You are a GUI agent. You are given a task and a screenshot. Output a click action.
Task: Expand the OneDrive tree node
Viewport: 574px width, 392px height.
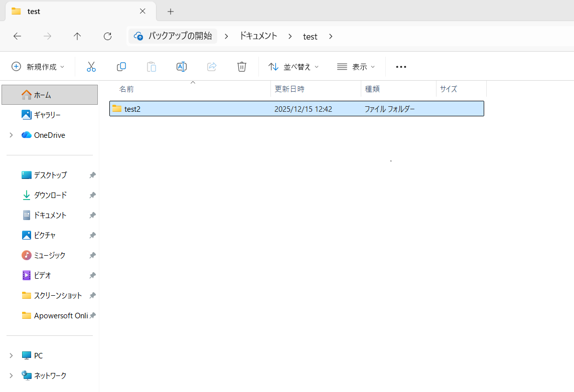[11, 135]
